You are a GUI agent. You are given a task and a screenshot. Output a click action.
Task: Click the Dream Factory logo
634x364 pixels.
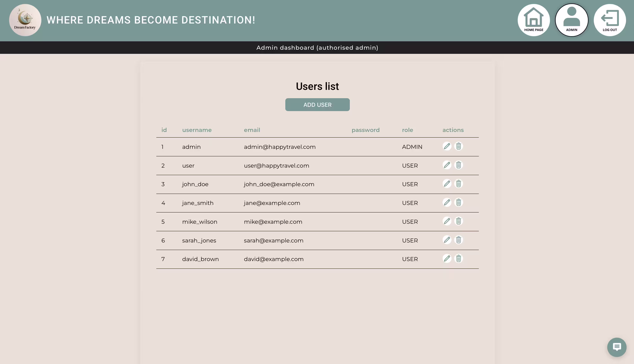click(x=25, y=20)
